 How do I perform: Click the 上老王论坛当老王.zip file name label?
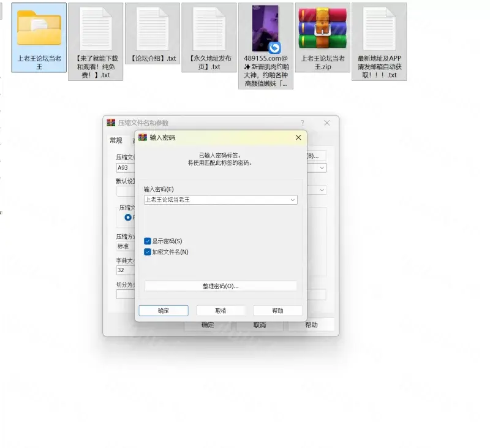pyautogui.click(x=323, y=63)
